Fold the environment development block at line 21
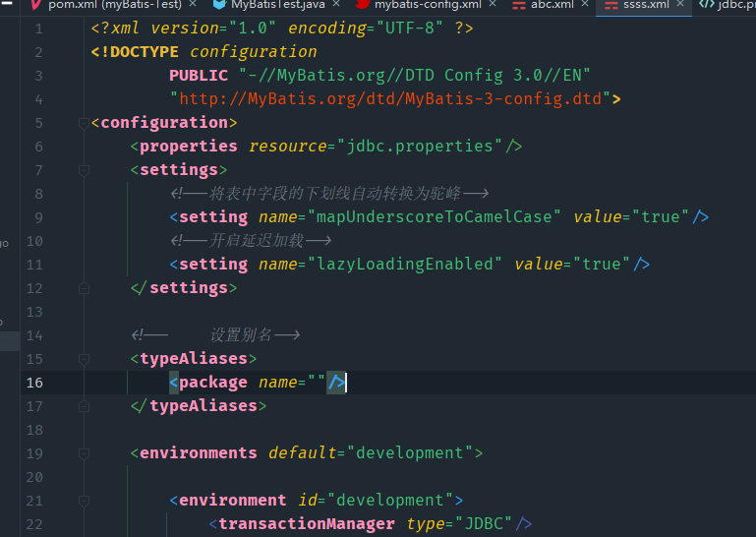 pos(84,501)
